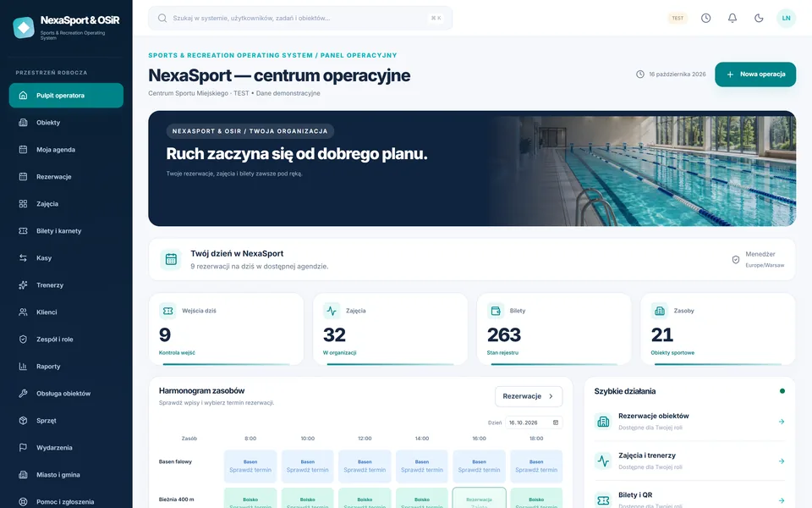The image size is (812, 508).
Task: Click the Kasy transfer arrows icon
Action: (x=23, y=257)
